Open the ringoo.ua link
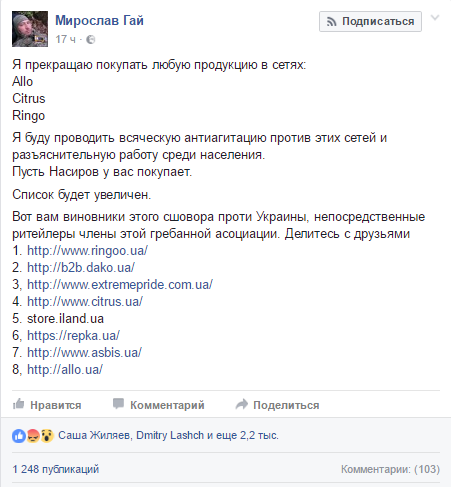Screen dimensions: 451x487 click(x=87, y=251)
